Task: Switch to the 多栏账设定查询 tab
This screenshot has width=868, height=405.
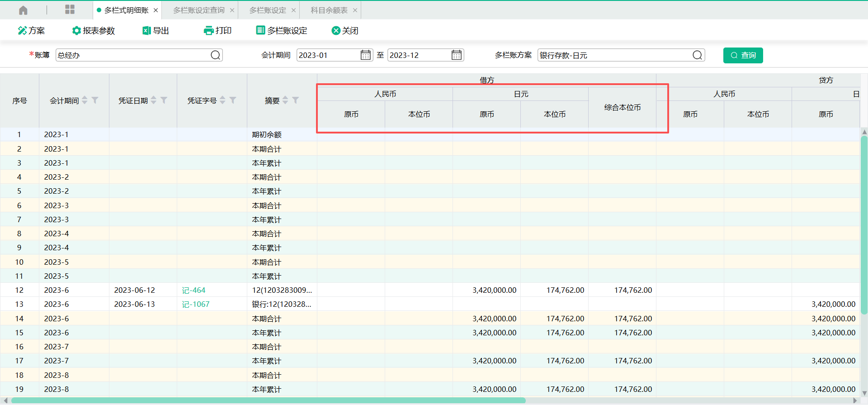Action: point(198,10)
